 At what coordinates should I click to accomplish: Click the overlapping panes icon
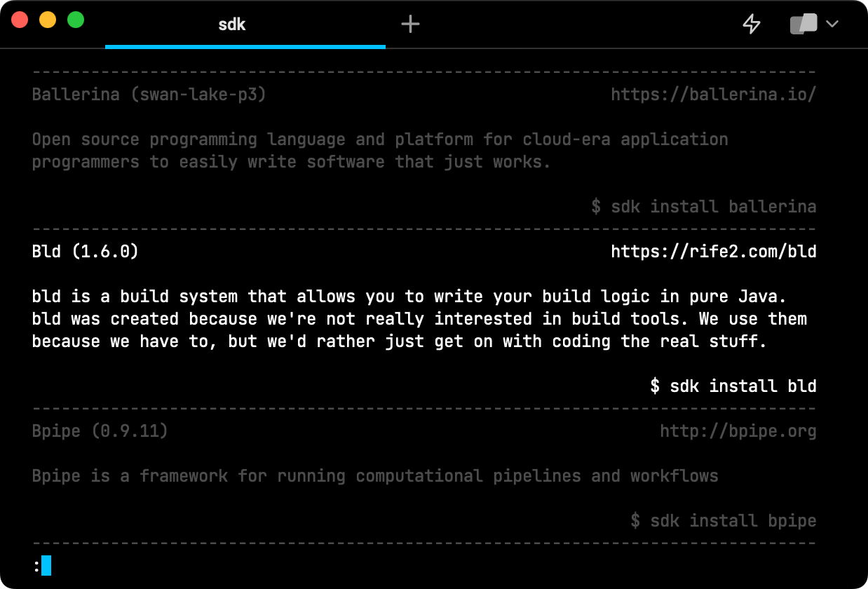803,24
